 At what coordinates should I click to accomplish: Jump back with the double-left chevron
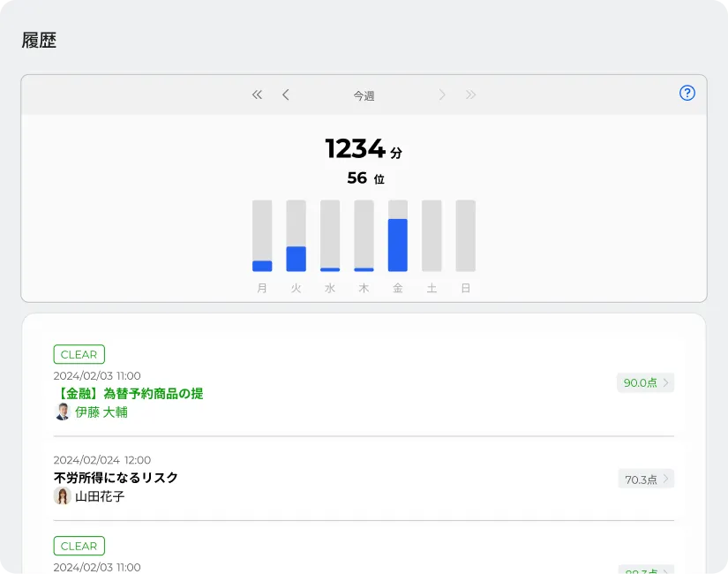257,94
